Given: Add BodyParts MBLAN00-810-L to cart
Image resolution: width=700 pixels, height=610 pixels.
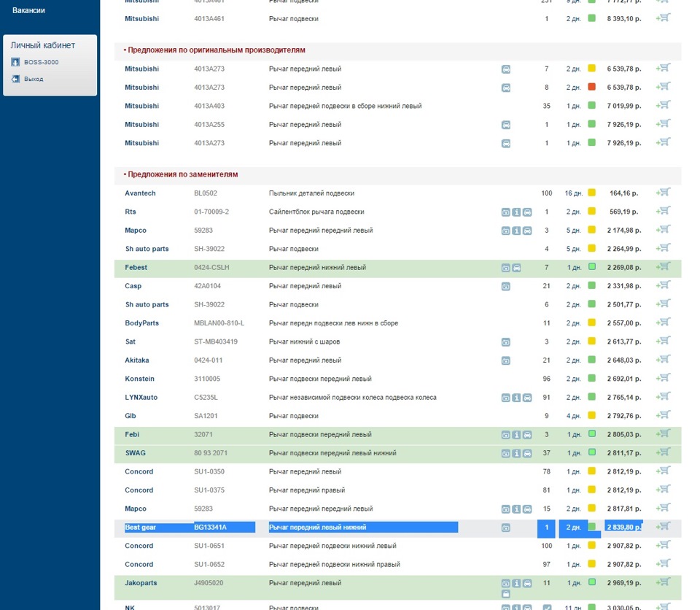Looking at the screenshot, I should pyautogui.click(x=664, y=323).
